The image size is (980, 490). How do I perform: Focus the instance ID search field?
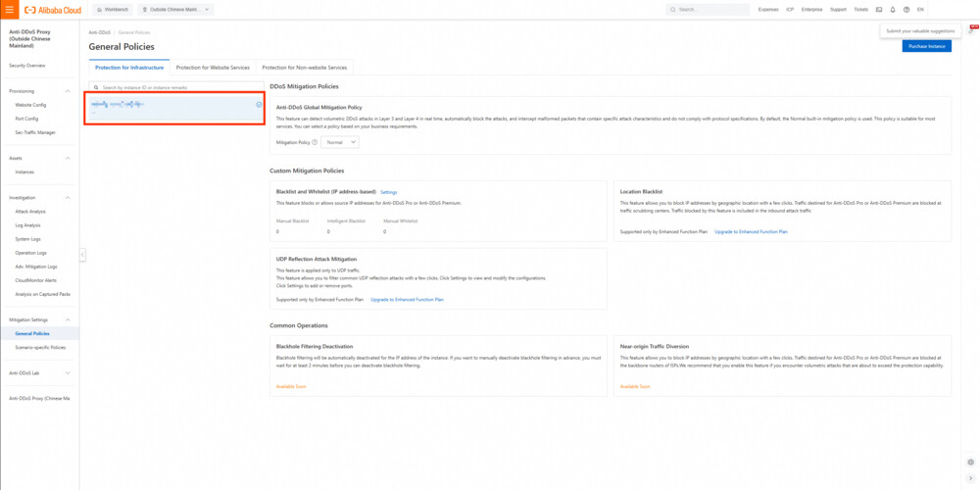pos(176,87)
